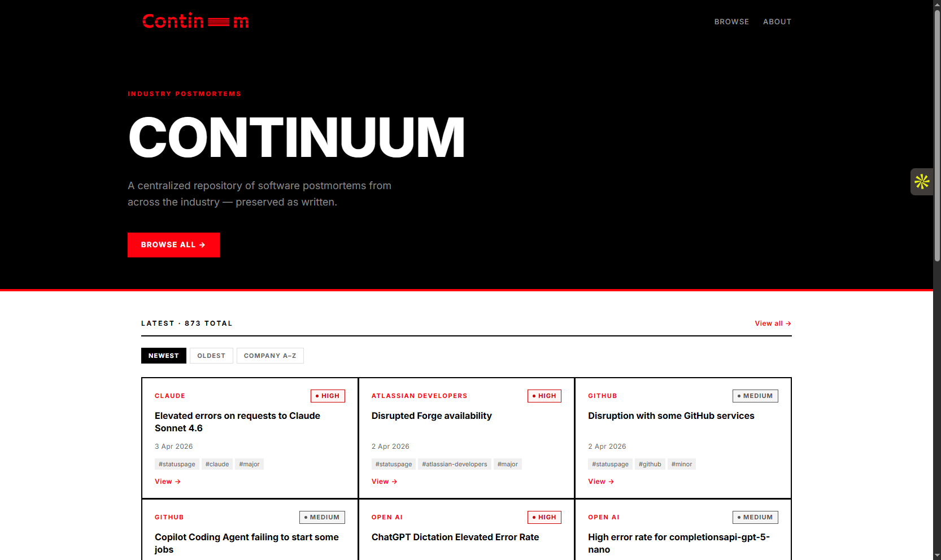This screenshot has width=941, height=560.
Task: Open the ABOUT page from the navigation
Action: click(x=777, y=21)
